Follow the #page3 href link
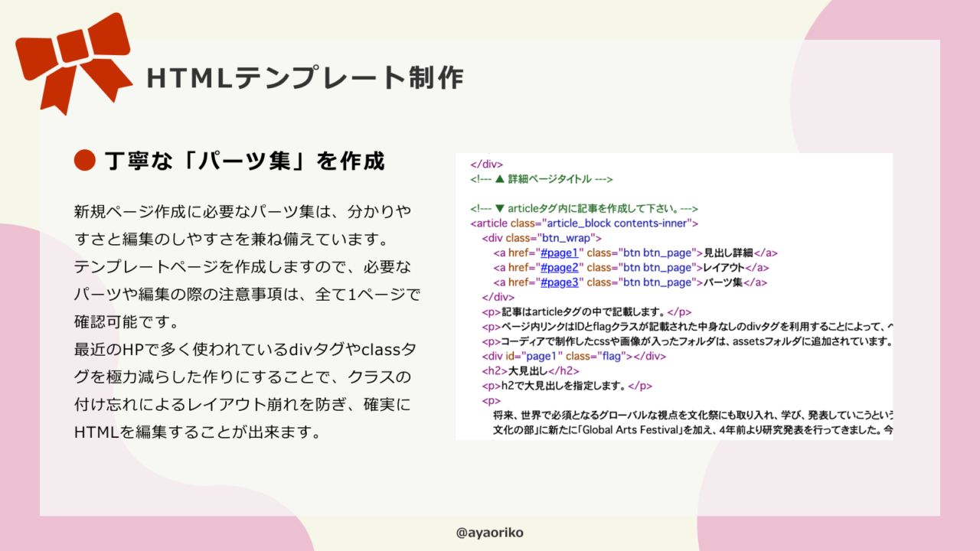Image resolution: width=980 pixels, height=551 pixels. 562,282
